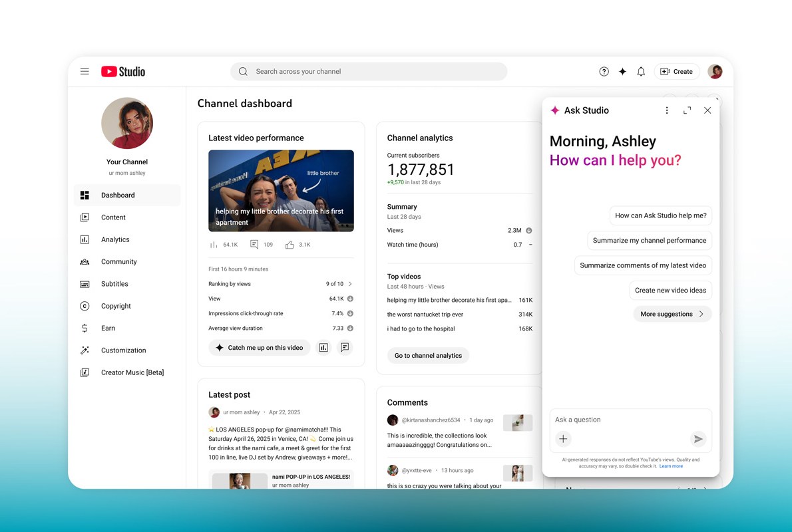
Task: Toggle the sidebar with the hamburger menu
Action: (85, 71)
